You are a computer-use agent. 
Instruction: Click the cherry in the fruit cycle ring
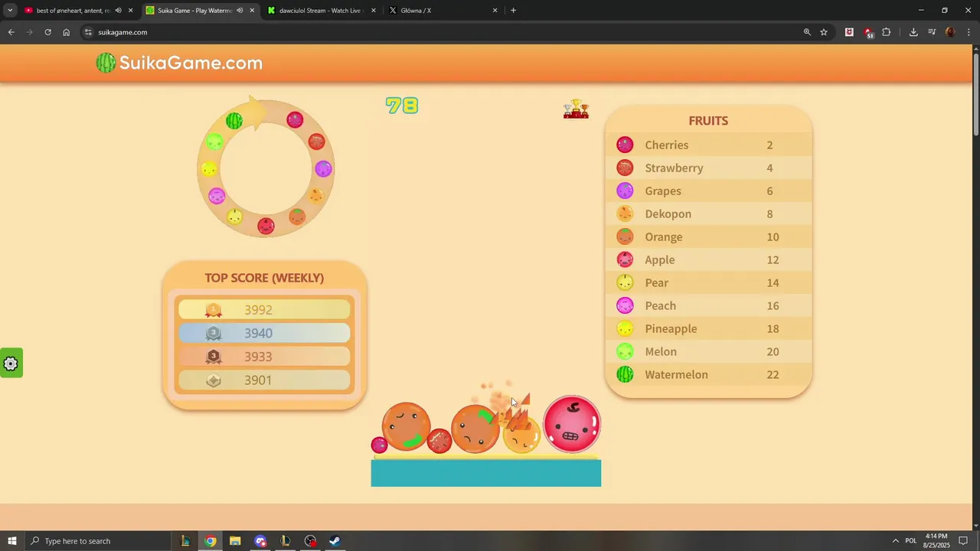[295, 119]
